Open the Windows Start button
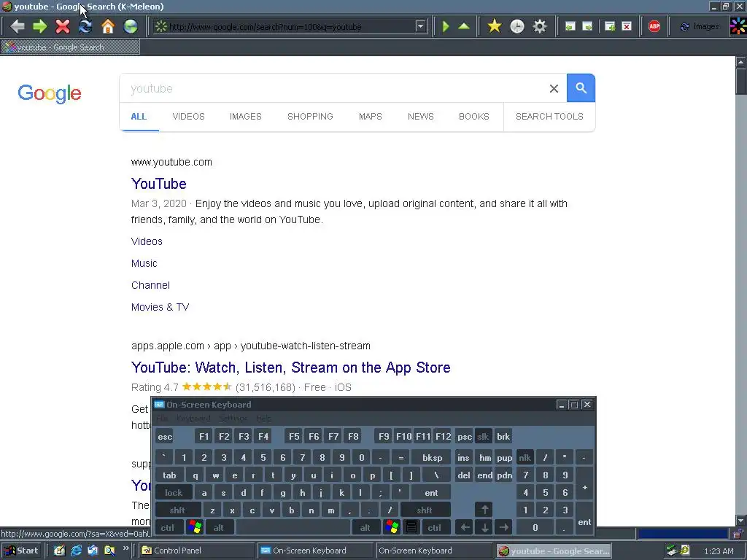 [x=21, y=551]
